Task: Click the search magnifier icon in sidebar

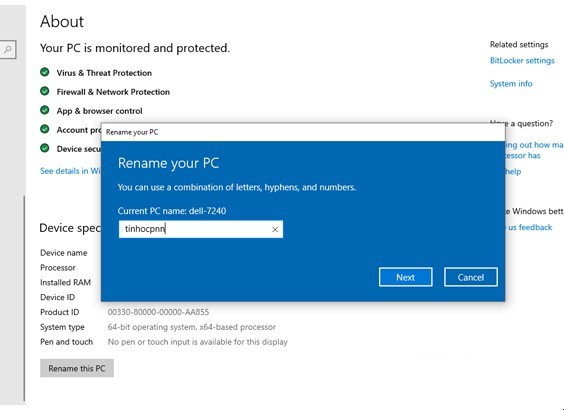Action: tap(8, 49)
